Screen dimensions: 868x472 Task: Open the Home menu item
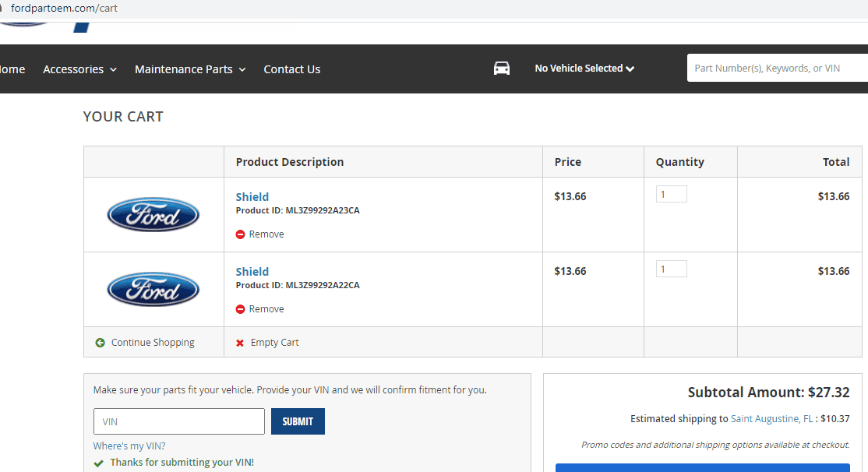pos(12,69)
